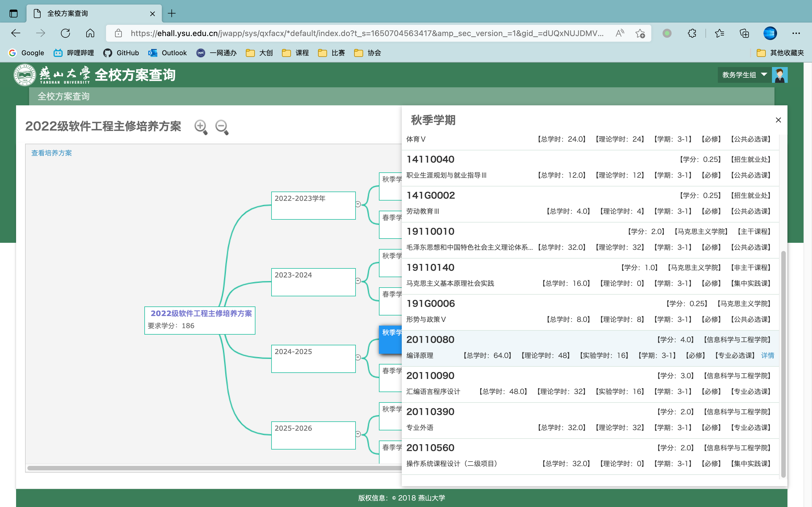Image resolution: width=812 pixels, height=507 pixels.
Task: Open the browser collections icon
Action: coord(744,33)
